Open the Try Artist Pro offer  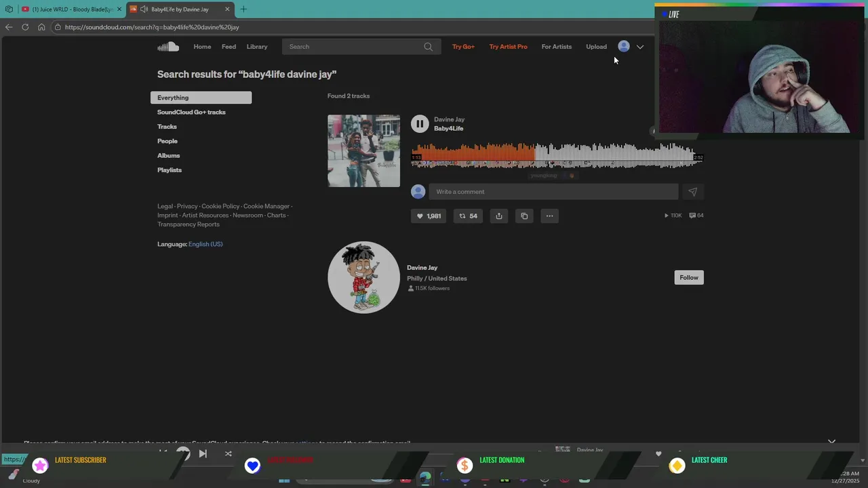tap(508, 47)
